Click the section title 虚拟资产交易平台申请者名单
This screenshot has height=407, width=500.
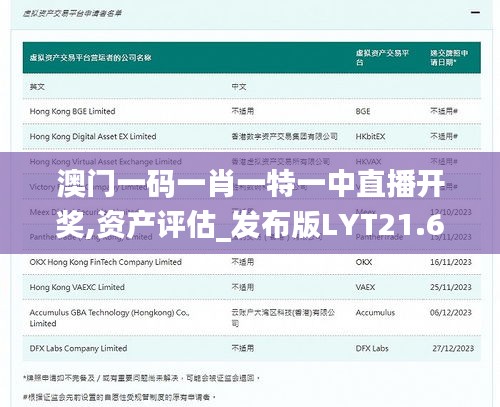[72, 13]
